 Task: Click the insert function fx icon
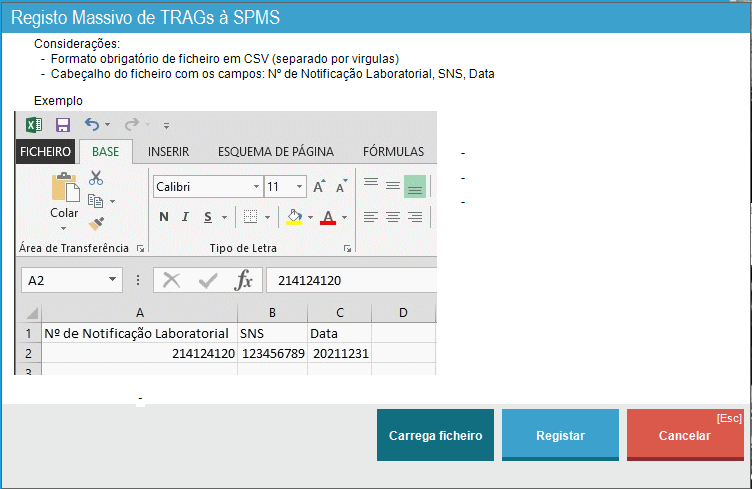pyautogui.click(x=243, y=281)
